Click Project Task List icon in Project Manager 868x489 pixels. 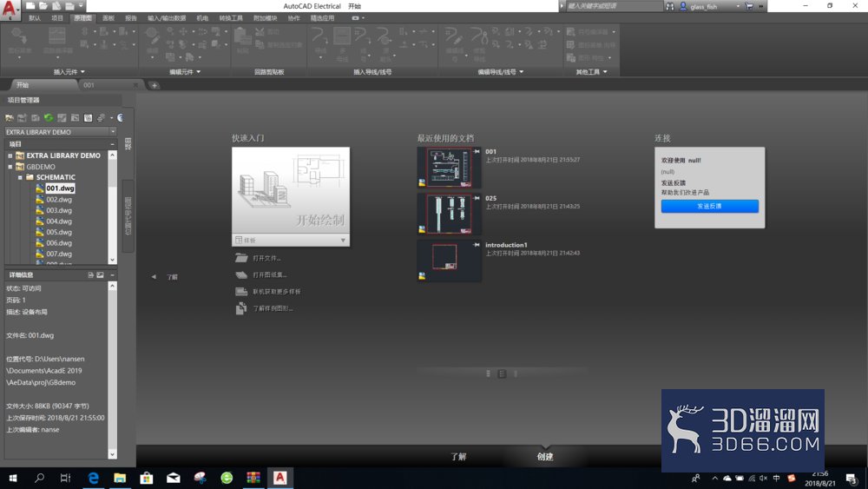click(62, 118)
